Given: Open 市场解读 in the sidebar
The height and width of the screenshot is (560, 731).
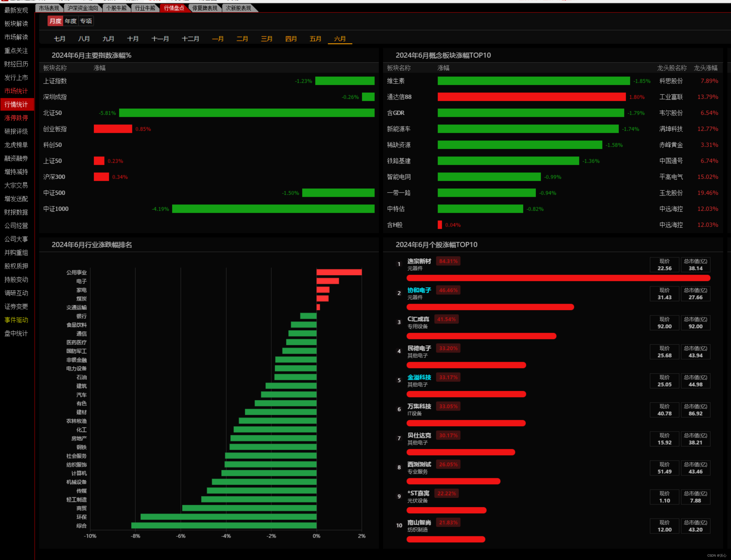Looking at the screenshot, I should (16, 37).
